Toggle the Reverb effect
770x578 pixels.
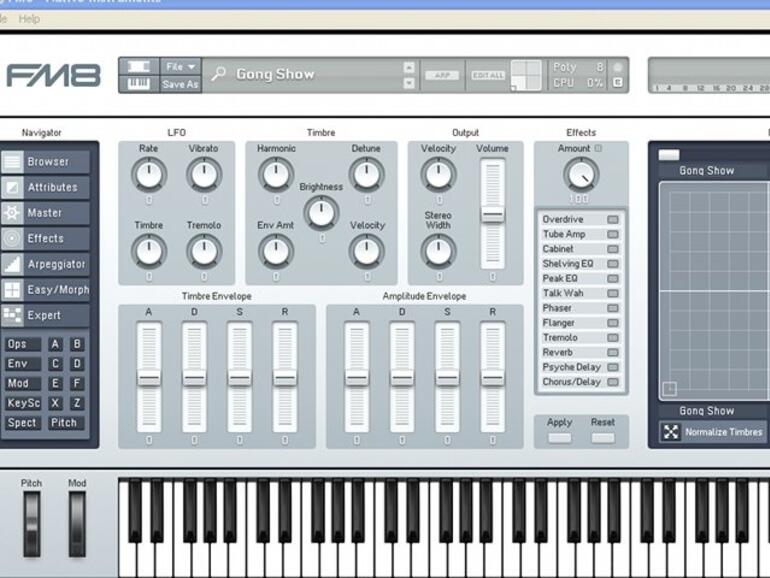click(613, 352)
